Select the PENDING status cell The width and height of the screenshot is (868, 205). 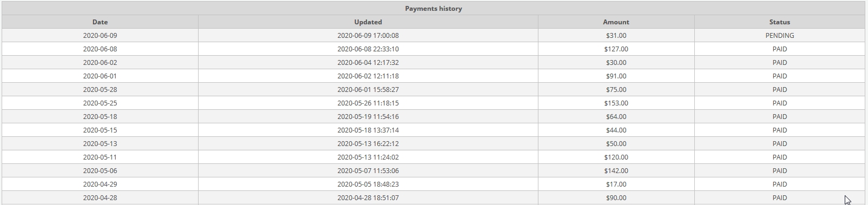pos(780,36)
